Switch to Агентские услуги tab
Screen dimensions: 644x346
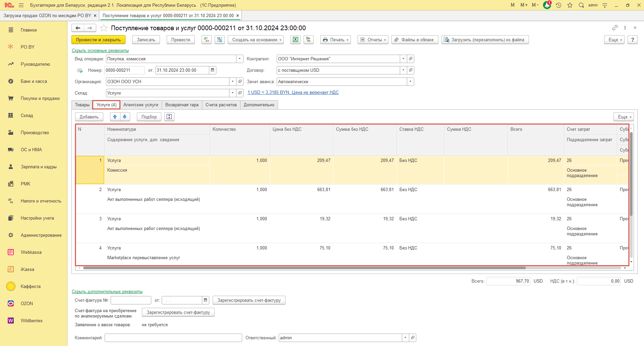(x=141, y=105)
